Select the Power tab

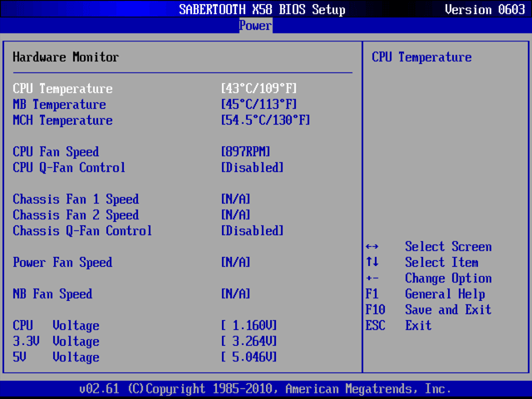tap(255, 26)
